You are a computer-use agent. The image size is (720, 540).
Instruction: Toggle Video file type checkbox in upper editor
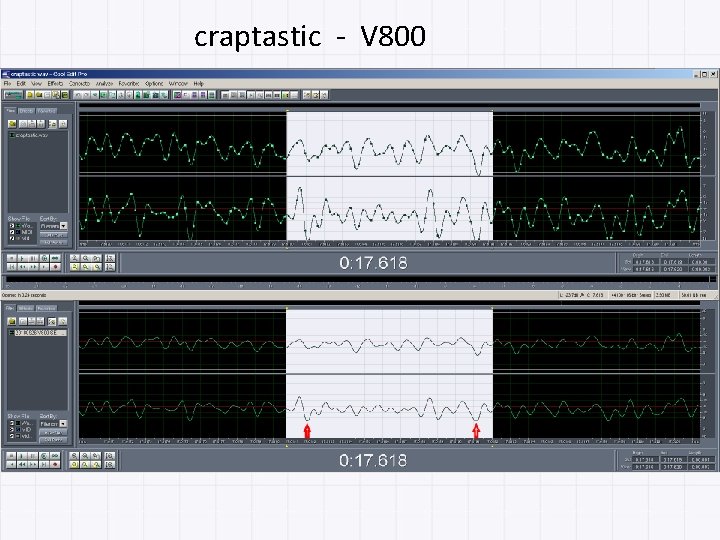point(12,238)
